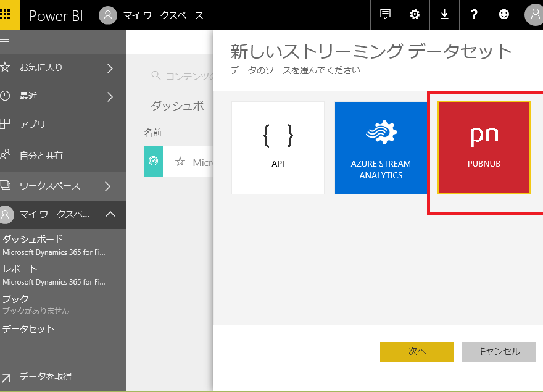
Task: Click the ワークスペース stacked icon
Action: tap(5, 185)
